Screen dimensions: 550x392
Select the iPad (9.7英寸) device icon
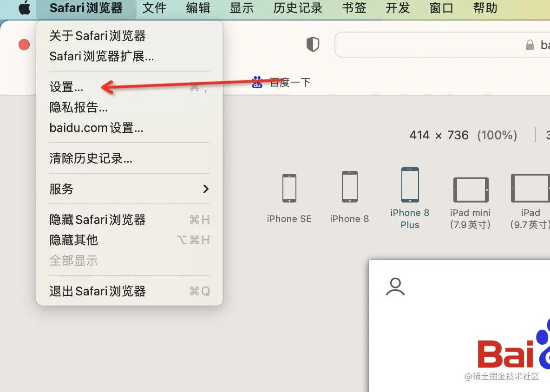[x=530, y=188]
